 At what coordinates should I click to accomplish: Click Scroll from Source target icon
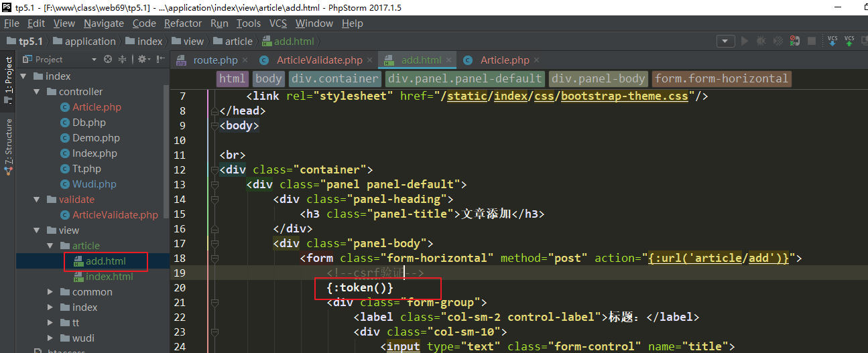coord(108,59)
